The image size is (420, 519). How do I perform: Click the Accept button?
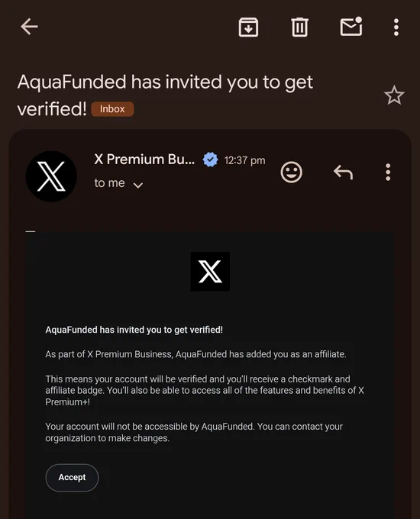click(72, 477)
